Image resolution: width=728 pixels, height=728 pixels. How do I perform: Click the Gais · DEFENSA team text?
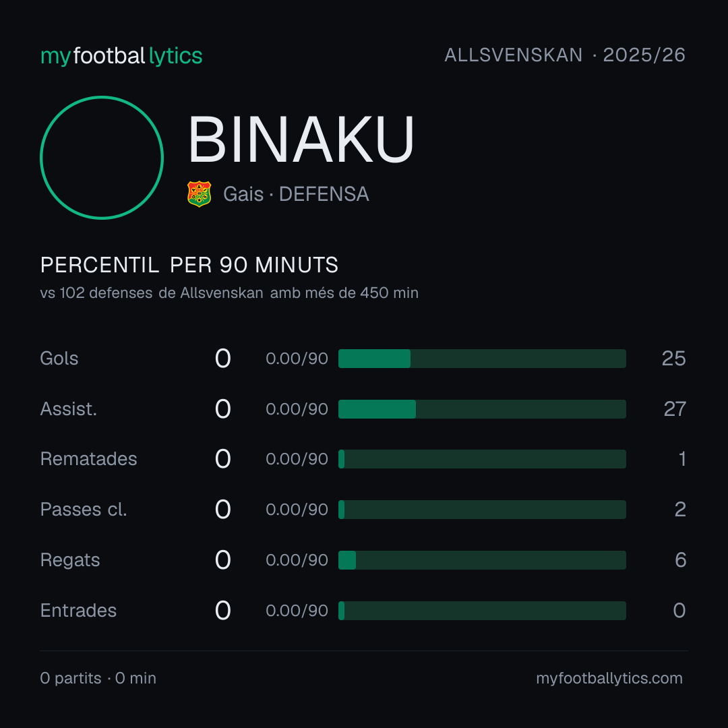(x=296, y=194)
